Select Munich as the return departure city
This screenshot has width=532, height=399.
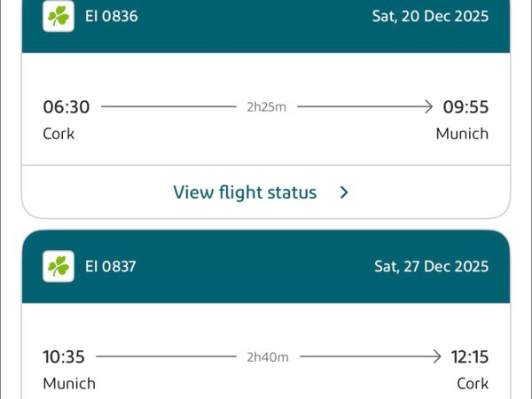[x=69, y=384]
